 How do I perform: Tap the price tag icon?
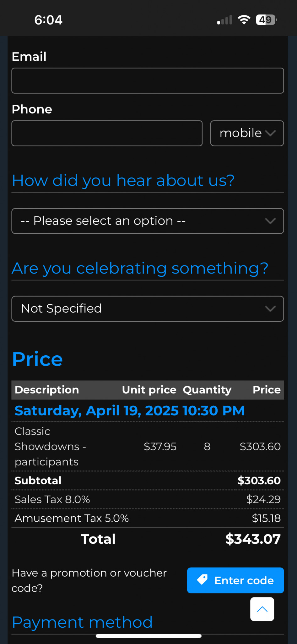click(202, 580)
